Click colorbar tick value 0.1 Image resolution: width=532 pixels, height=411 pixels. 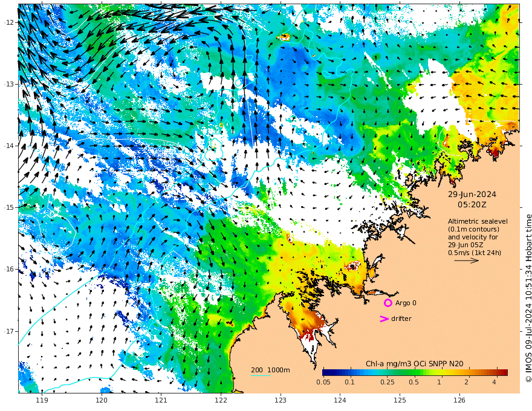349,382
